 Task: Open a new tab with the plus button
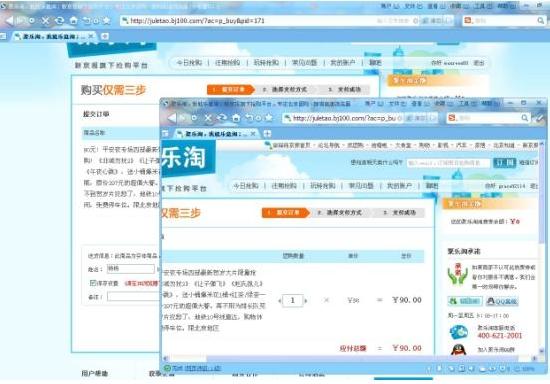[267, 134]
